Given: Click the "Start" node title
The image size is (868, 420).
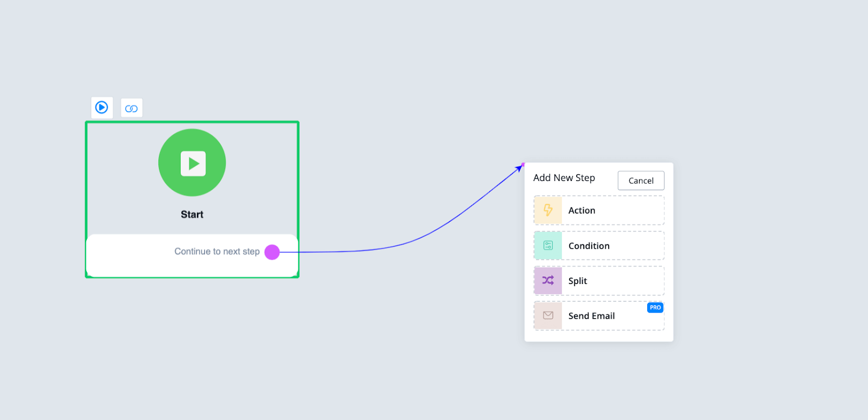Looking at the screenshot, I should point(192,215).
